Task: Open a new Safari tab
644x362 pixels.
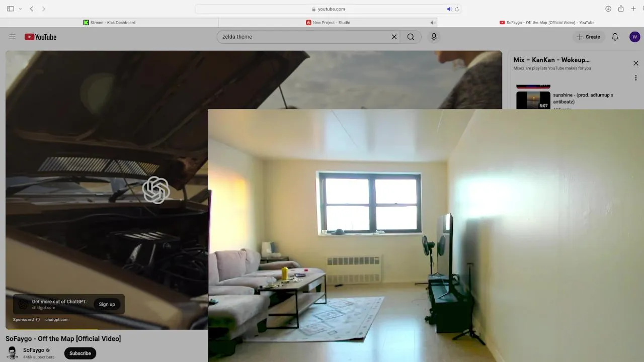Action: [633, 9]
